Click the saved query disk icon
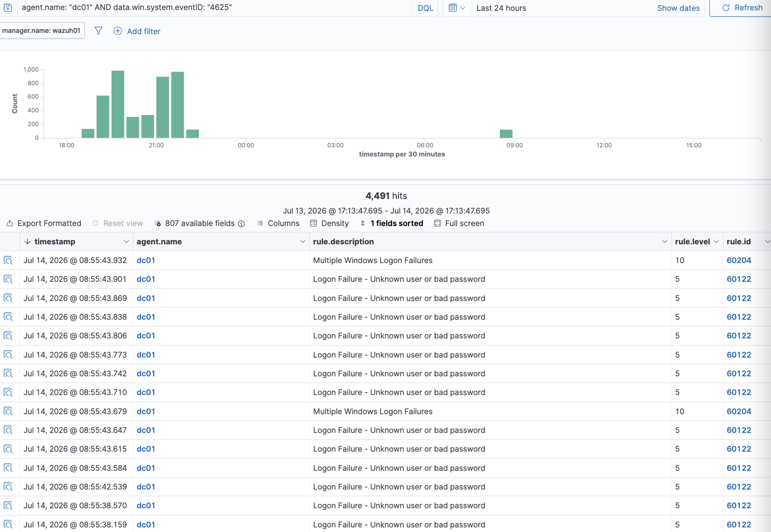This screenshot has width=771, height=532. coord(8,7)
